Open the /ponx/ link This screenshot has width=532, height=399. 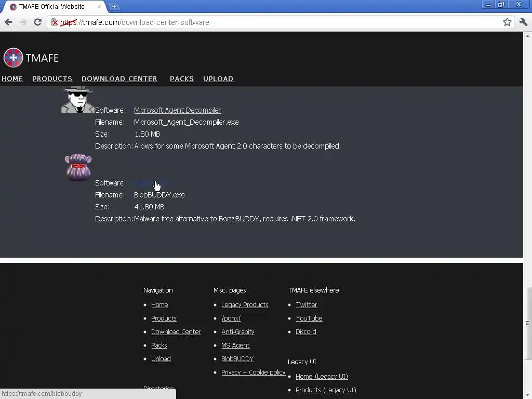point(231,318)
